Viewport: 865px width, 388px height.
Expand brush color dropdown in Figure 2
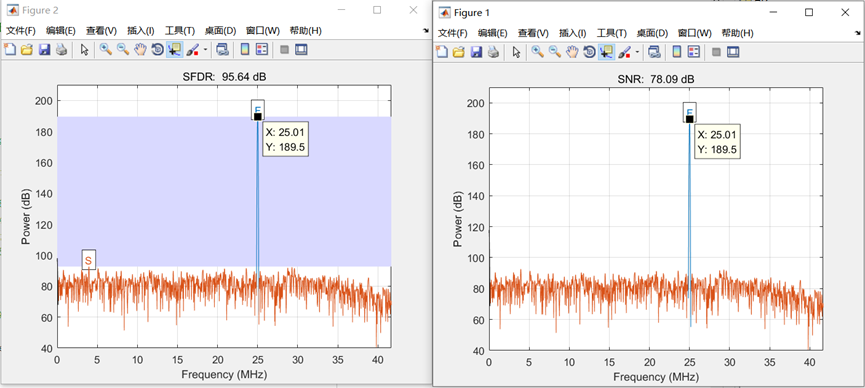[205, 50]
